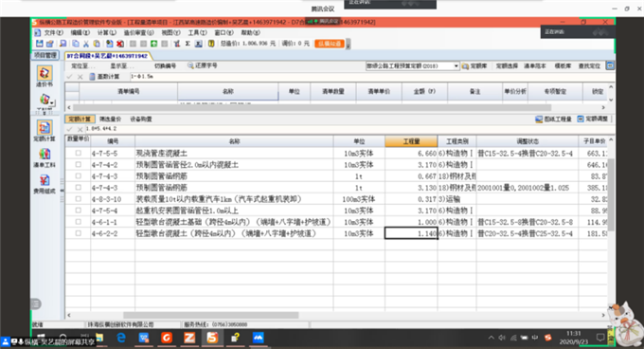
Task: Tick checkbox for row 4-6-1-1
Action: tap(78, 222)
